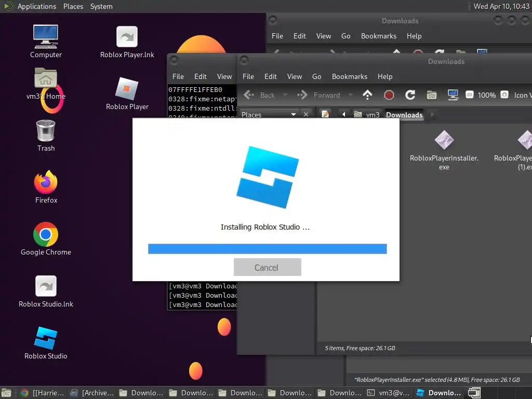Click the "Installing Roblox Studio ..." label
Image resolution: width=532 pixels, height=399 pixels.
(265, 227)
